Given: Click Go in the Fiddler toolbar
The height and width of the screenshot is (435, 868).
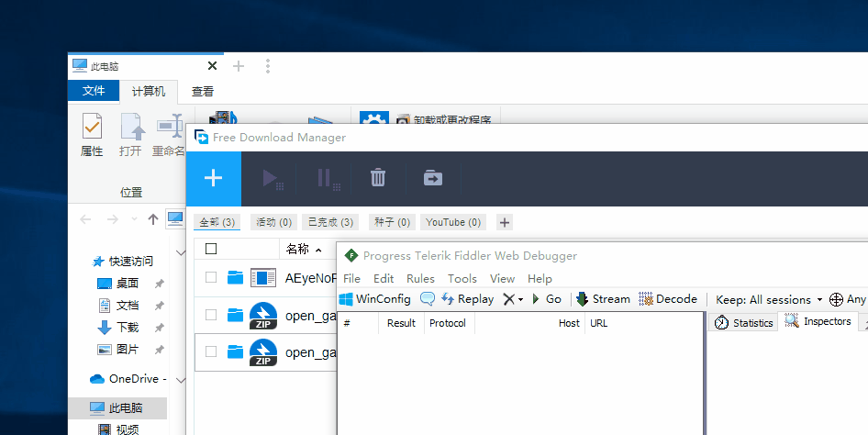Looking at the screenshot, I should (546, 299).
